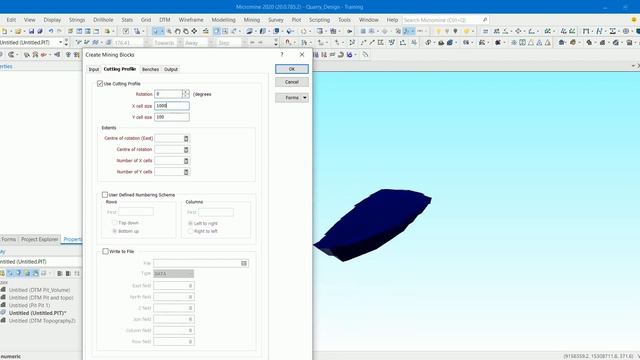Activate the Select pointer tool in toolbar
The width and height of the screenshot is (640, 360).
coord(155,31)
